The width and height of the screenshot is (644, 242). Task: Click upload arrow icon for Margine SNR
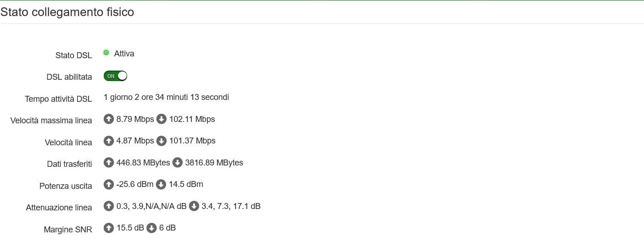click(x=109, y=228)
